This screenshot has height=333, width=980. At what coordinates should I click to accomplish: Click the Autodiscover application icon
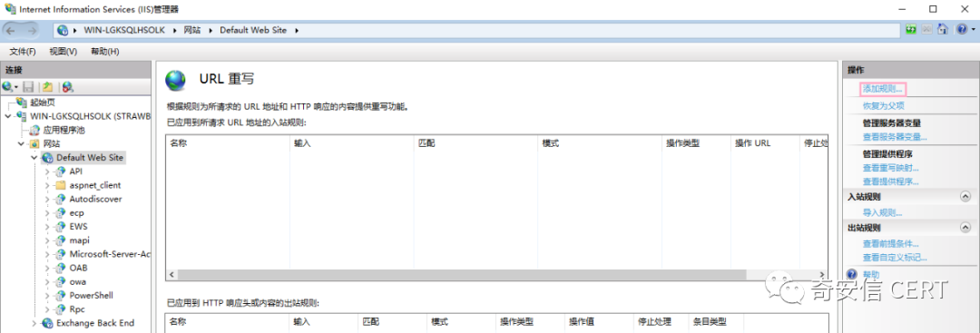(x=60, y=199)
